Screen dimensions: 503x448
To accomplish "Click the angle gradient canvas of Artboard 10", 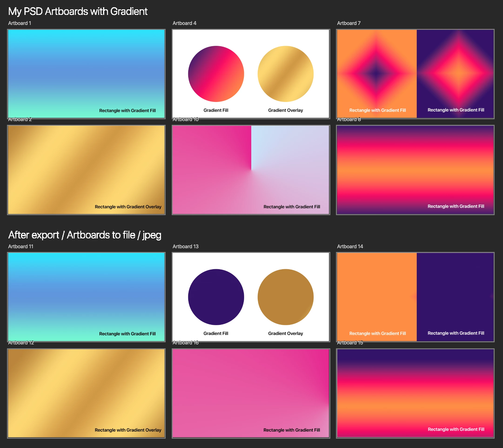I will pyautogui.click(x=251, y=170).
